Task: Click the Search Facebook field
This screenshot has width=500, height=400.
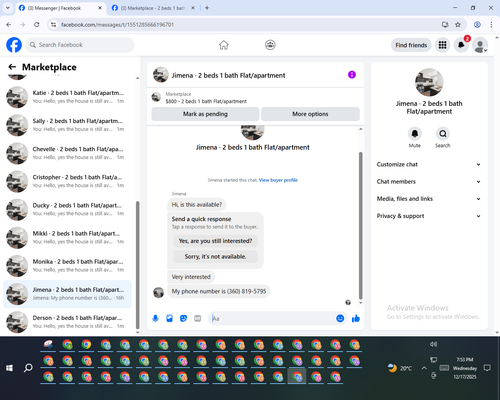Action: (80, 45)
